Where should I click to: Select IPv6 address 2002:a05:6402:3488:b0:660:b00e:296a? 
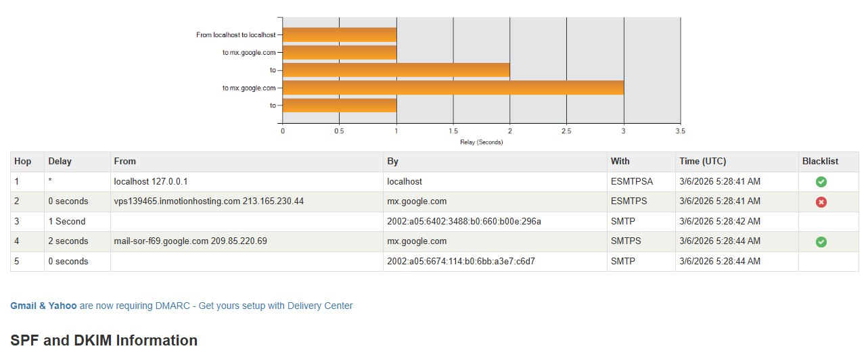[463, 221]
